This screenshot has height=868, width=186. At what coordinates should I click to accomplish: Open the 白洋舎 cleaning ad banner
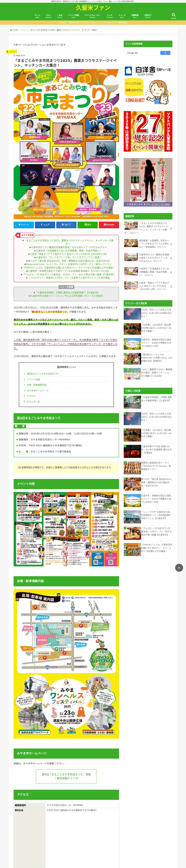[148, 85]
